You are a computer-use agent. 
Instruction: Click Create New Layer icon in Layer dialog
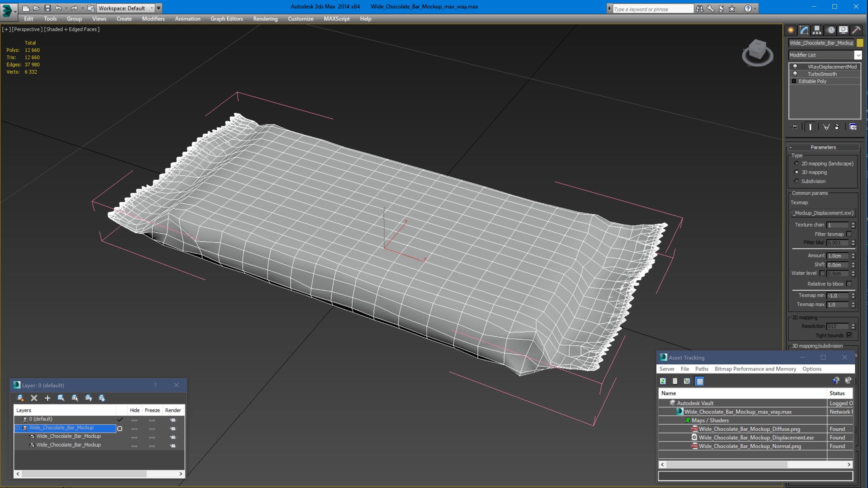click(20, 398)
